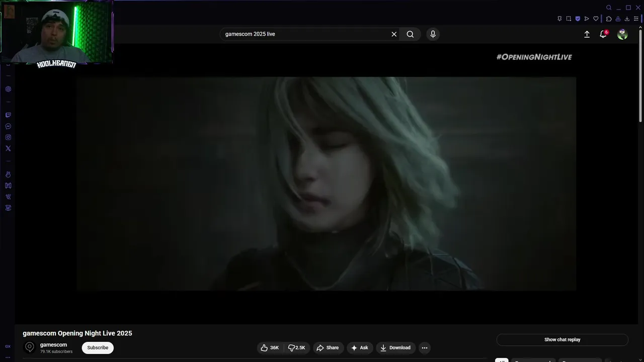
Task: Open the upload video icon
Action: (587, 34)
